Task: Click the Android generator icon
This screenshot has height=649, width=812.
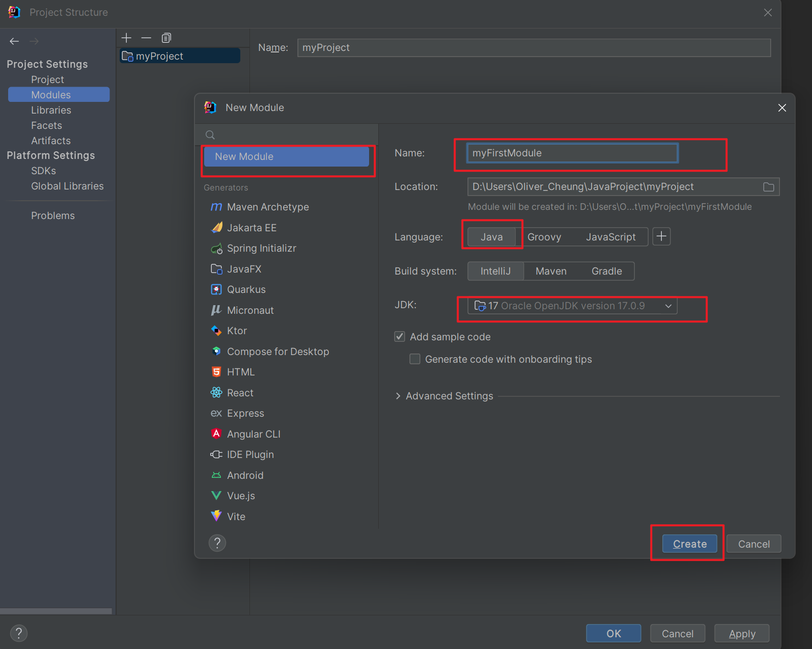Action: [x=216, y=475]
